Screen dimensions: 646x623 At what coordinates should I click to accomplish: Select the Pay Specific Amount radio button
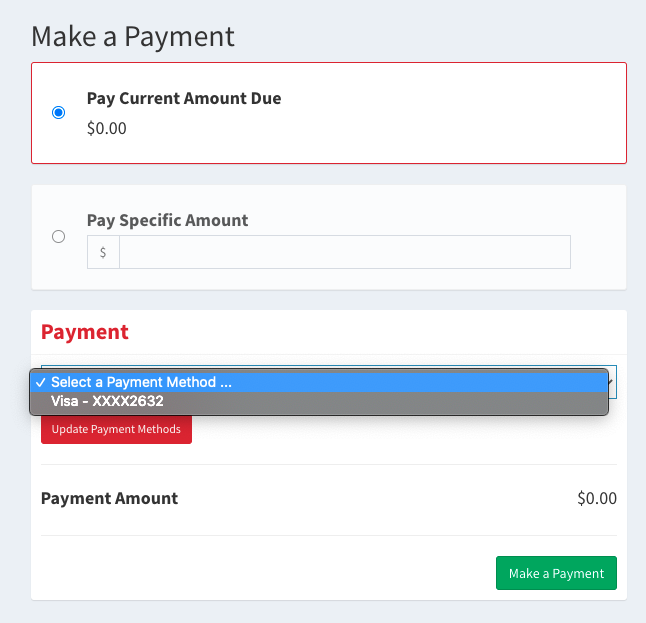(58, 237)
